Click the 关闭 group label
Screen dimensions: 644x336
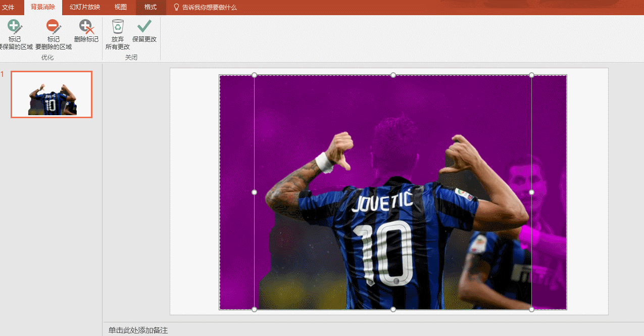[131, 58]
